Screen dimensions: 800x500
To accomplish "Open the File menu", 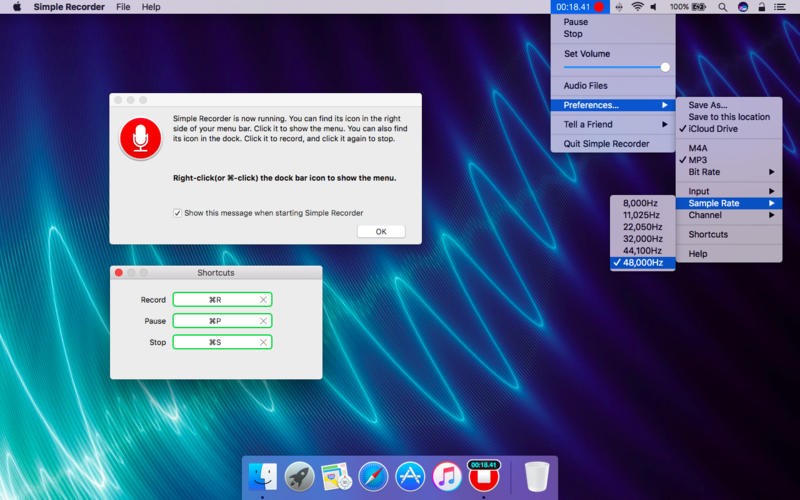I will [123, 7].
